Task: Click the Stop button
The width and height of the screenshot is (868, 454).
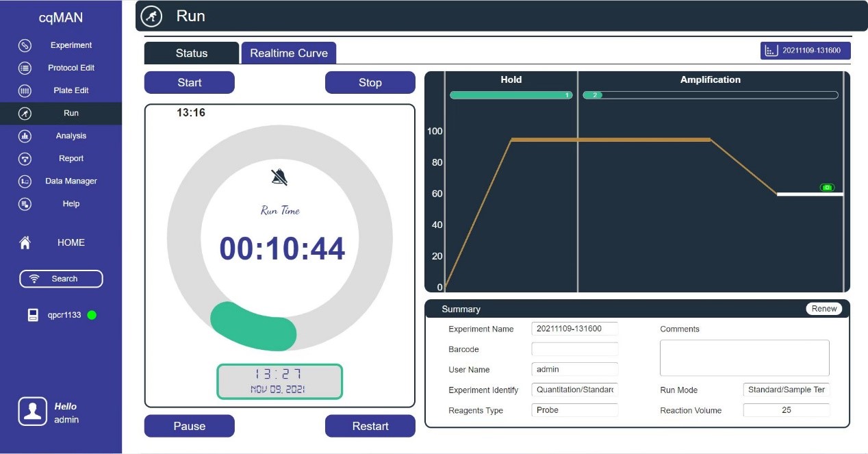Action: pos(370,82)
